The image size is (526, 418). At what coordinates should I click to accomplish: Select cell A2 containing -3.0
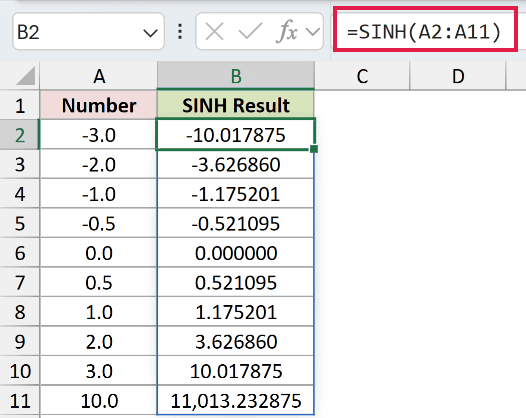[x=98, y=135]
